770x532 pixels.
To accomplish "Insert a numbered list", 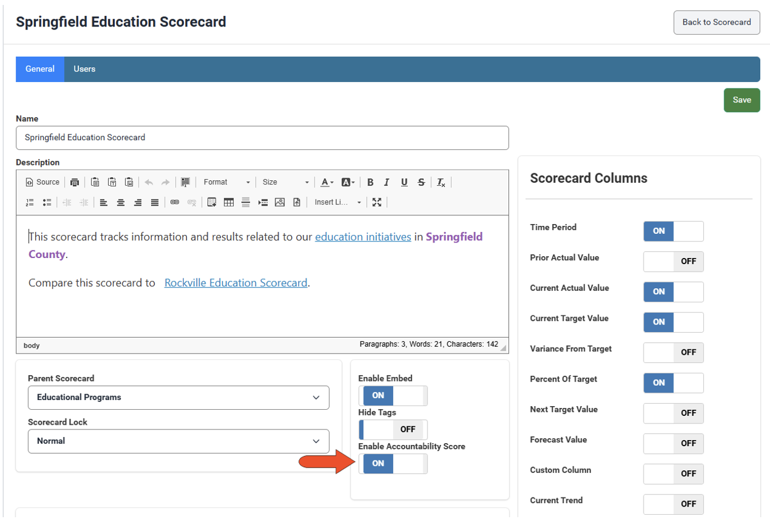I will 30,202.
